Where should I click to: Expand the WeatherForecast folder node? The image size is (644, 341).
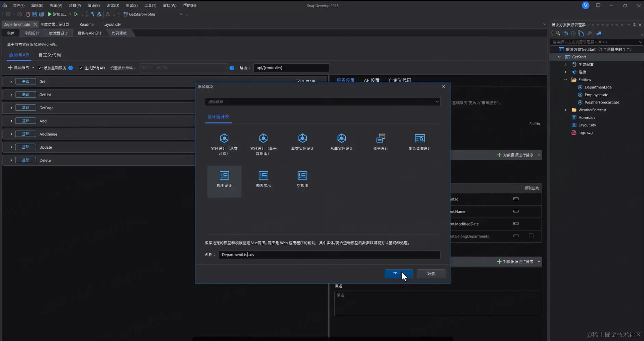click(566, 110)
